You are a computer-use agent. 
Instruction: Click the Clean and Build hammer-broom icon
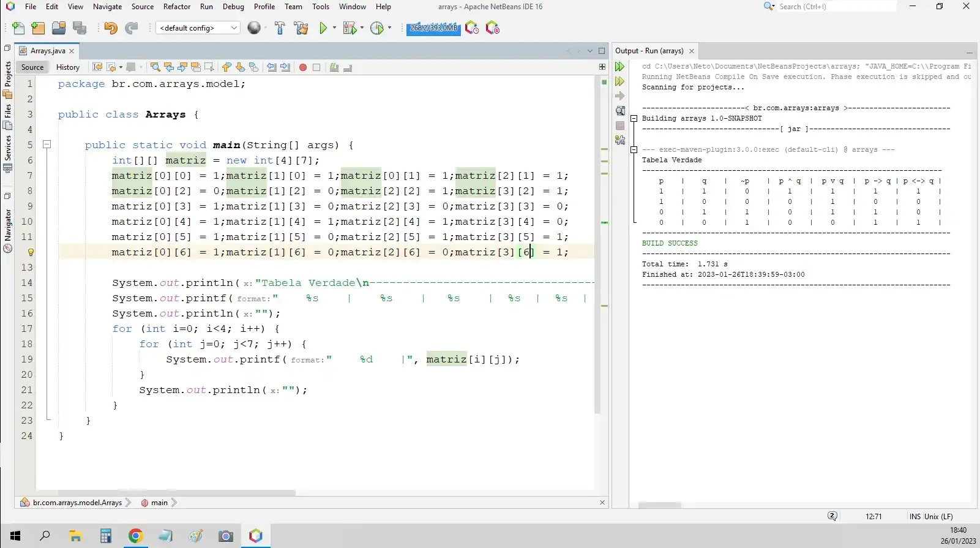[301, 28]
